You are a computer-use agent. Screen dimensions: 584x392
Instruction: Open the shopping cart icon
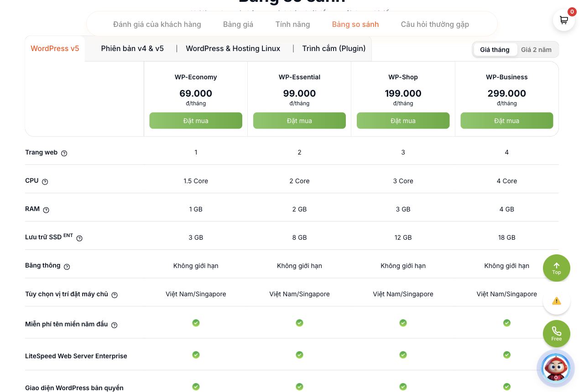564,20
